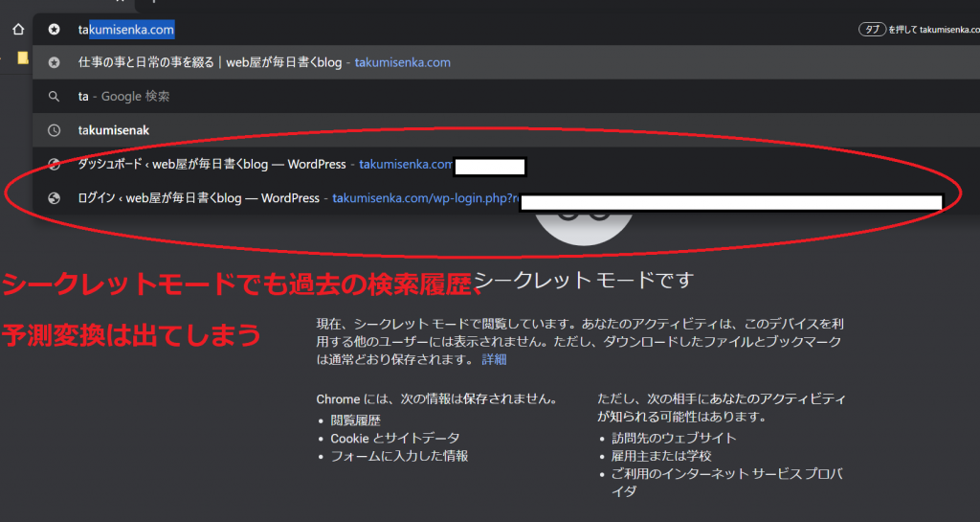Click the address bar text takumisenka.com
The width and height of the screenshot is (980, 522).
(x=125, y=30)
